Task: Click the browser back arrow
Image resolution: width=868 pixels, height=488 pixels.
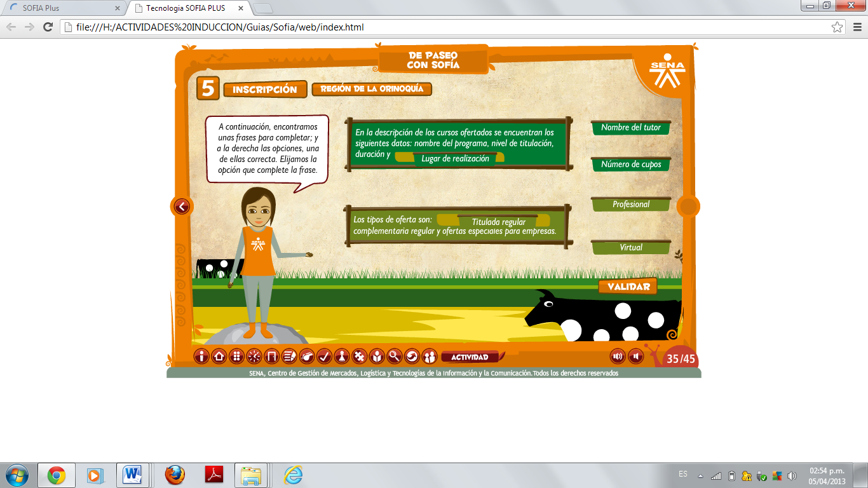Action: pyautogui.click(x=11, y=27)
